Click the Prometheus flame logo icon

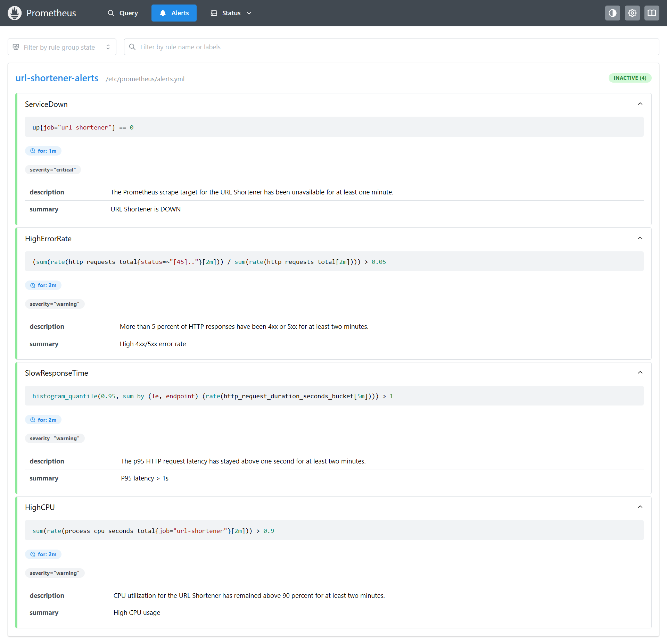click(x=15, y=13)
